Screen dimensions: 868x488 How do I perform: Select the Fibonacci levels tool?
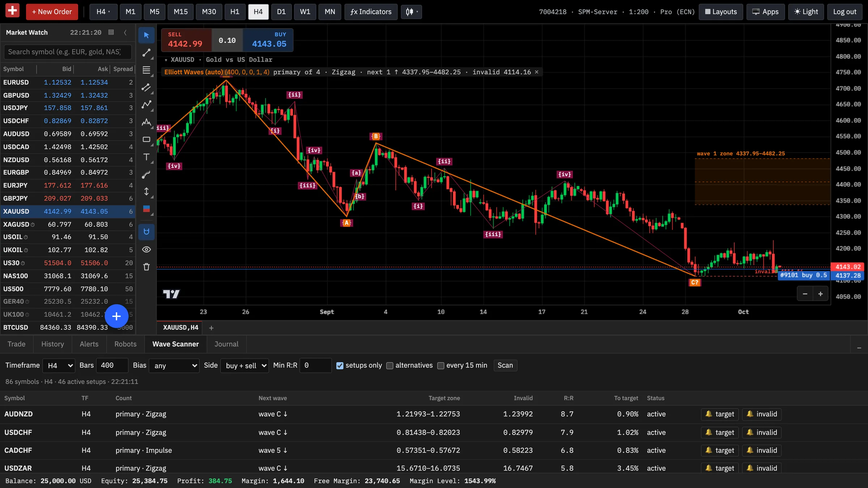146,70
